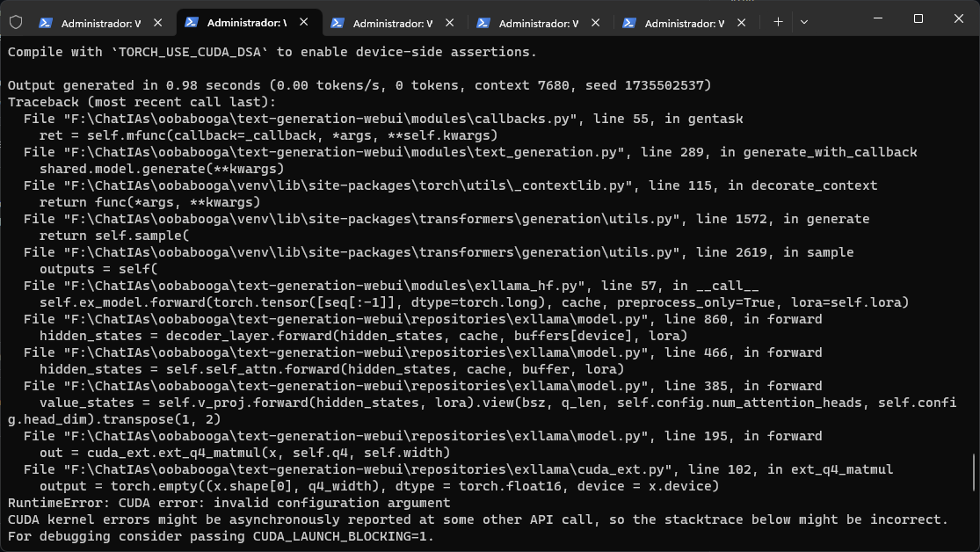980x552 pixels.
Task: Click the PowerShell icon on the third tab
Action: 338,21
